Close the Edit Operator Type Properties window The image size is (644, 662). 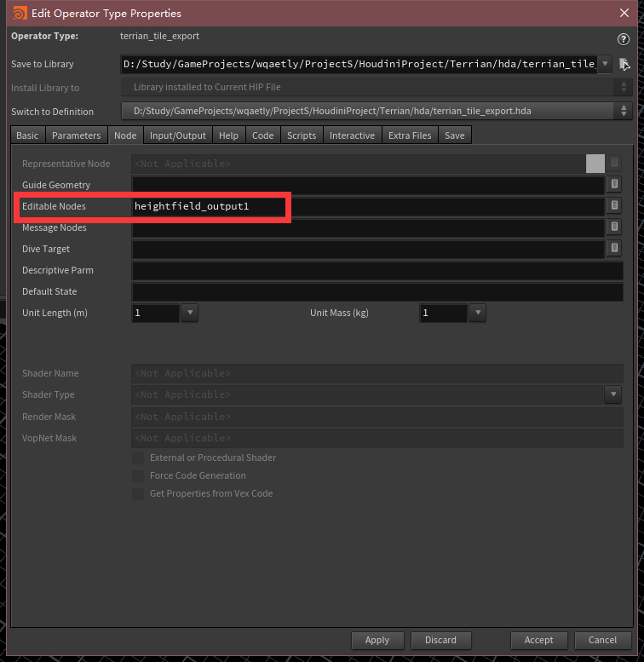point(624,13)
